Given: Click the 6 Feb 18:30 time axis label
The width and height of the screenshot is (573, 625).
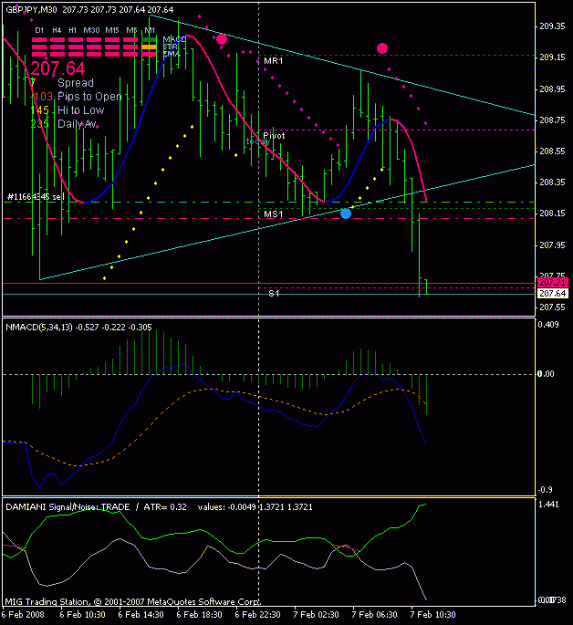Looking at the screenshot, I should [x=199, y=615].
